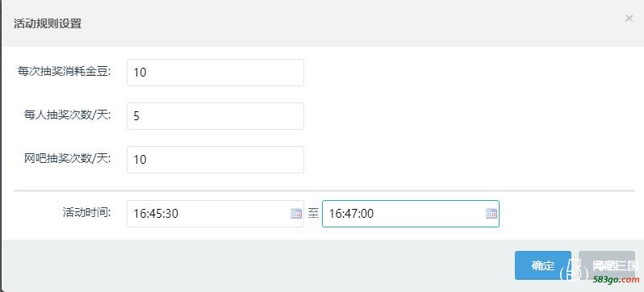The width and height of the screenshot is (644, 292).
Task: Click the 活动规则设置 dialog title
Action: pos(48,23)
